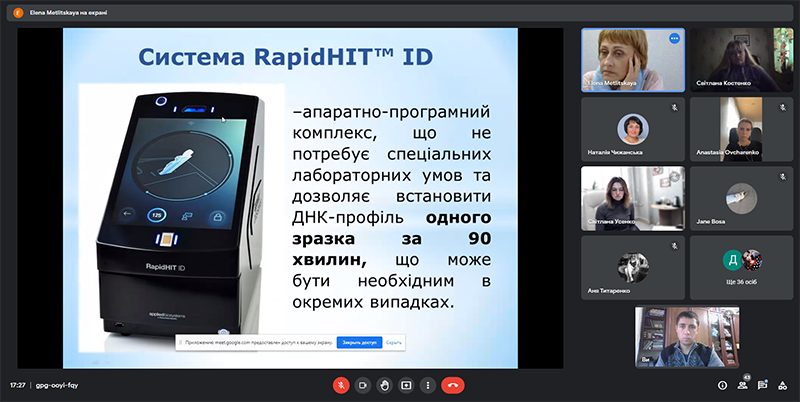Click Jane Bosa's avatar
The image size is (800, 402).
741,198
